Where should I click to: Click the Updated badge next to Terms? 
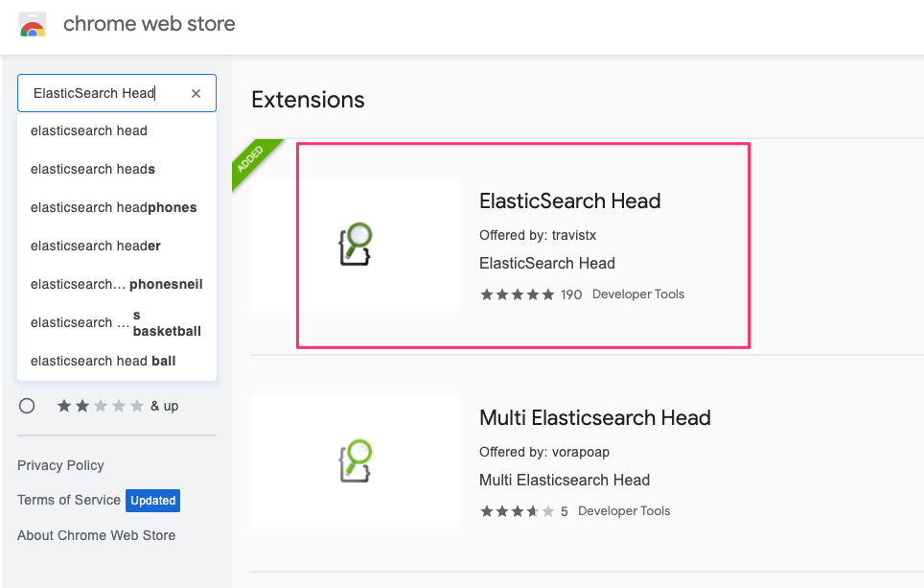152,501
